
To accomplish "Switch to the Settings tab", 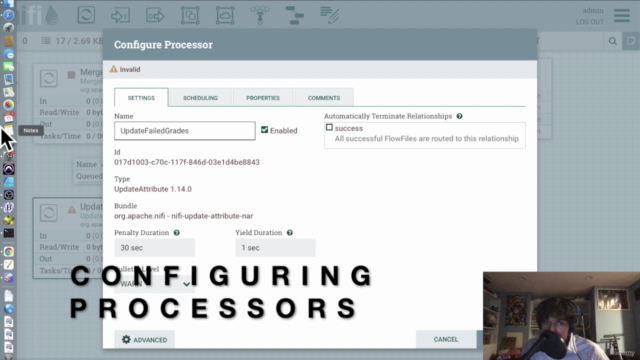I will pos(141,98).
